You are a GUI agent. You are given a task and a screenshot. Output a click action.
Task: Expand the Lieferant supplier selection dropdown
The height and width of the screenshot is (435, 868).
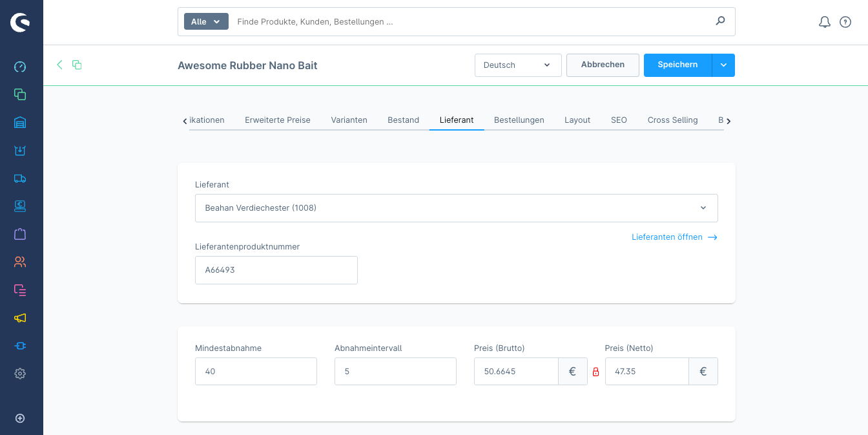[457, 207]
